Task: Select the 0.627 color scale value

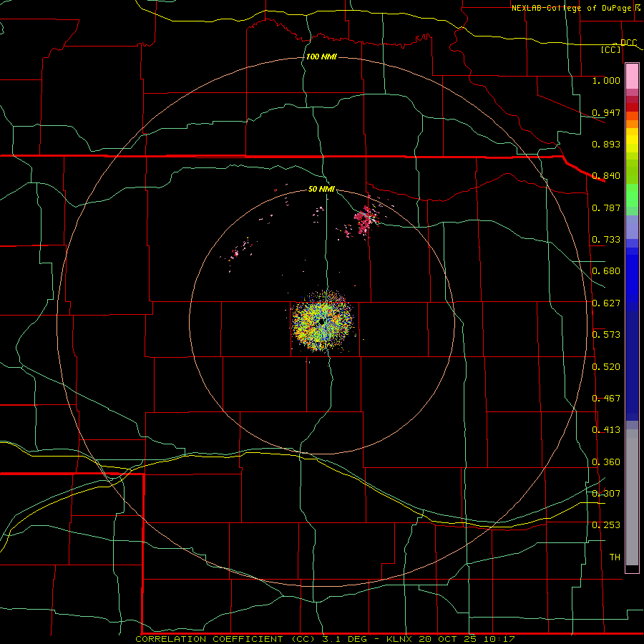Action: (x=606, y=303)
